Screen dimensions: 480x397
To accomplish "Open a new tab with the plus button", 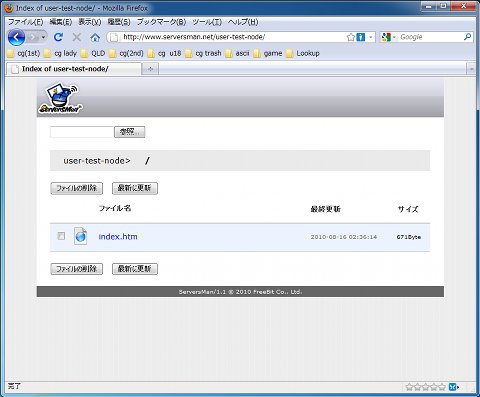I will (150, 69).
